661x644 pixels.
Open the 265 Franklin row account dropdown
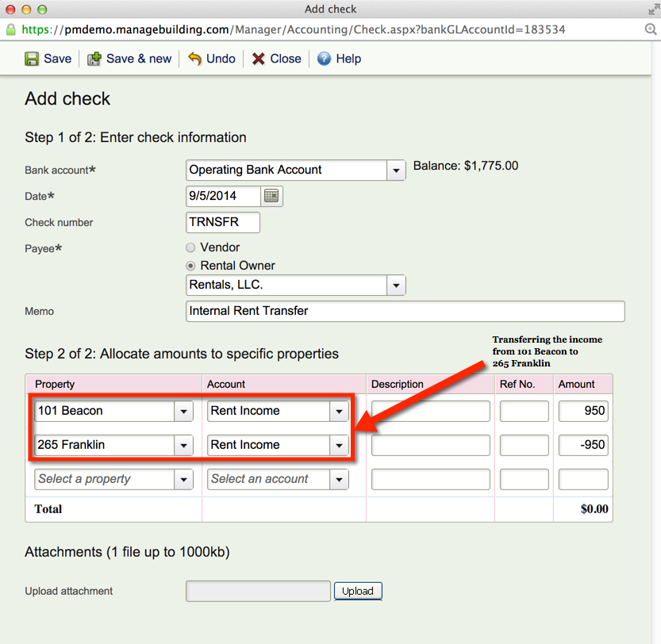click(340, 446)
